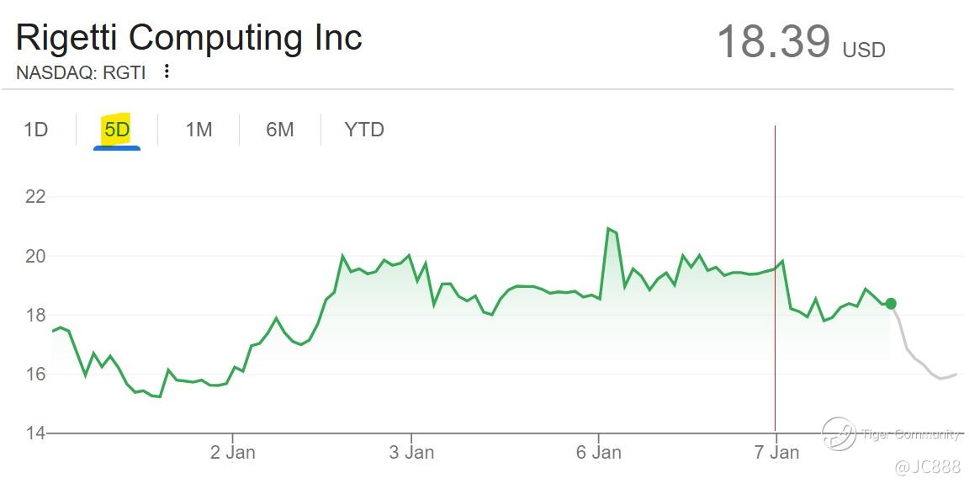Viewport: 980px width, 489px height.
Task: Open the YTD chart tab
Action: point(364,130)
